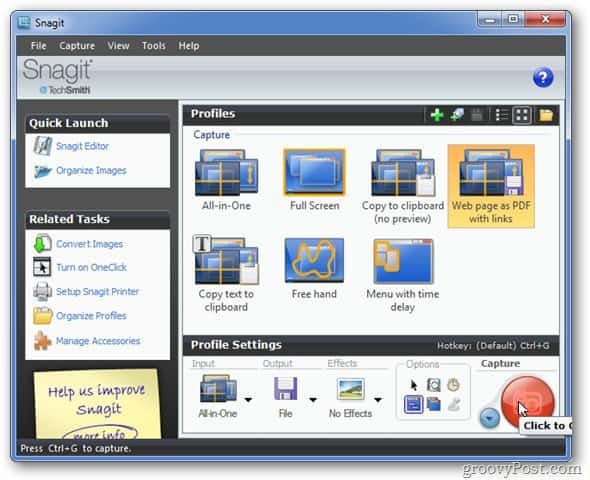Image resolution: width=590 pixels, height=480 pixels.
Task: Select Web page as PDF with links profile
Action: point(491,186)
